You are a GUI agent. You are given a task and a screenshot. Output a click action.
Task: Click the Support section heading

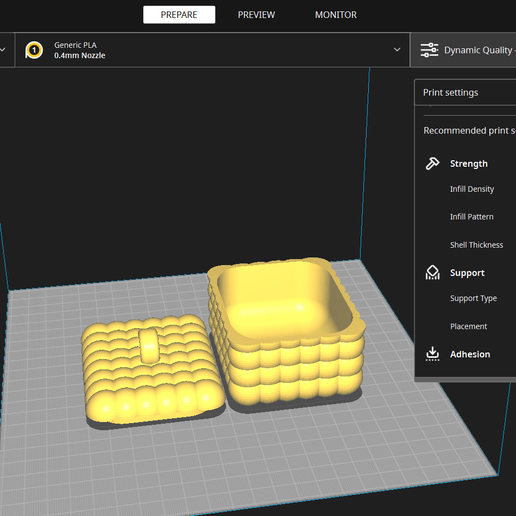(x=467, y=273)
